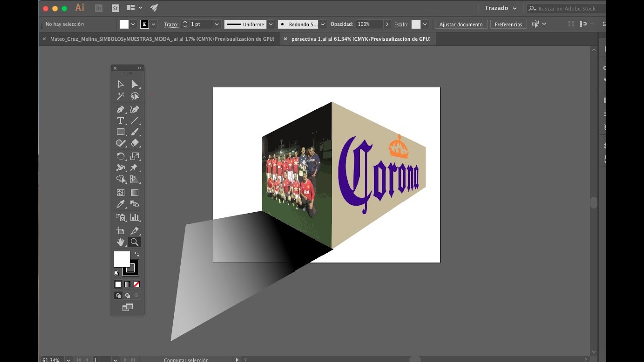Select the Pen tool

point(121,109)
